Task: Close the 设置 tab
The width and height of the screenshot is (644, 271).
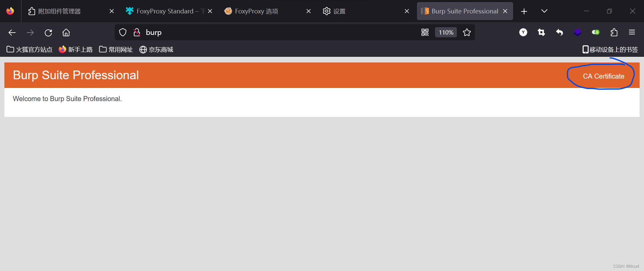Action: pyautogui.click(x=407, y=11)
